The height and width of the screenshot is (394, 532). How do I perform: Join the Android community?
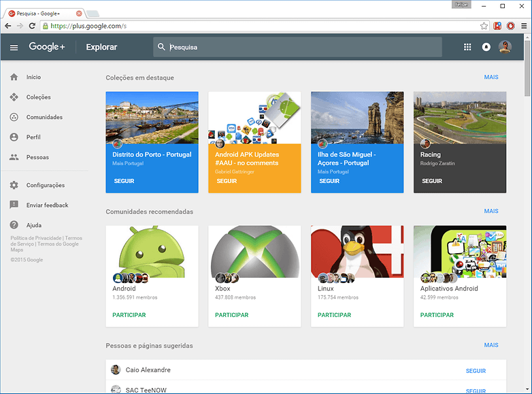coord(129,315)
